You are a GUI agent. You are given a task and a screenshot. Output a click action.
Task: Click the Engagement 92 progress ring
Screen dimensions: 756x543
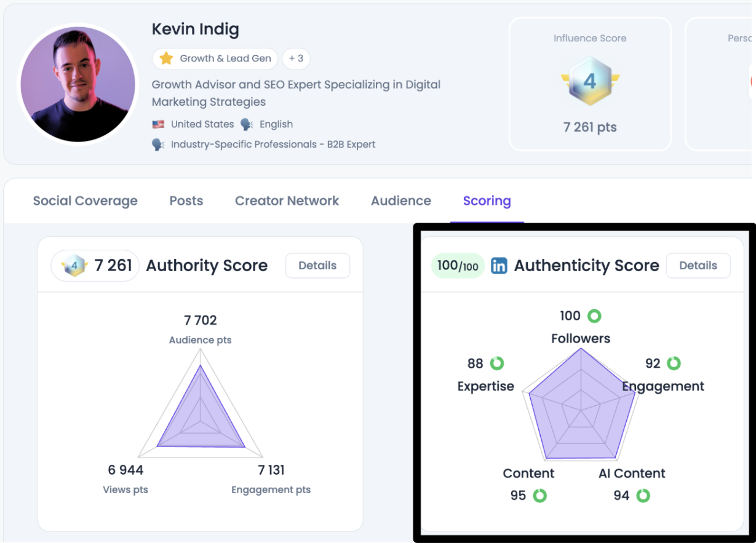click(674, 363)
